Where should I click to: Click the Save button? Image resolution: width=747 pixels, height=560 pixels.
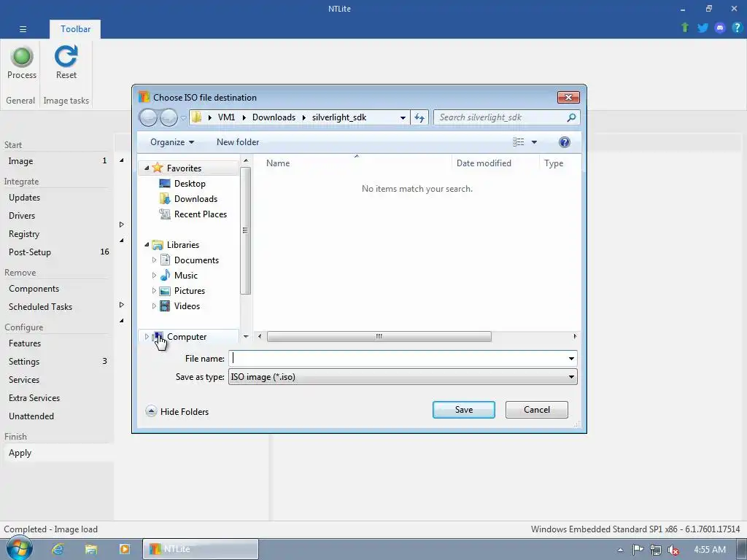tap(463, 410)
